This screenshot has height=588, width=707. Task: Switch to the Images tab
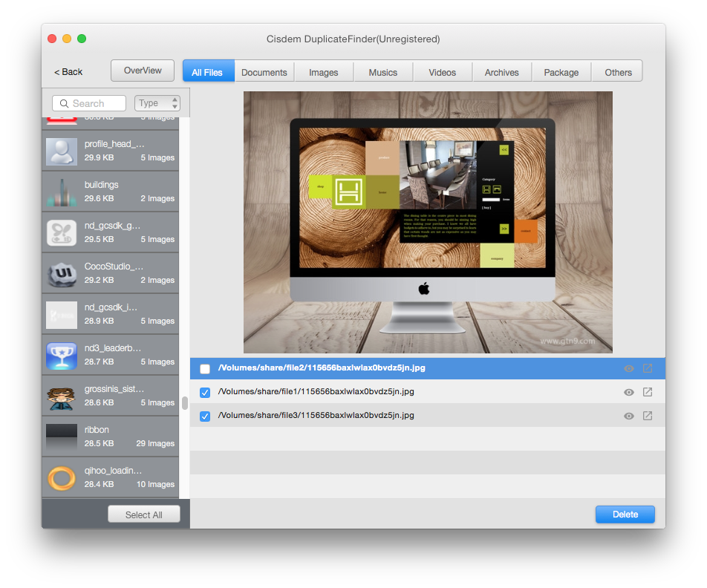[323, 71]
